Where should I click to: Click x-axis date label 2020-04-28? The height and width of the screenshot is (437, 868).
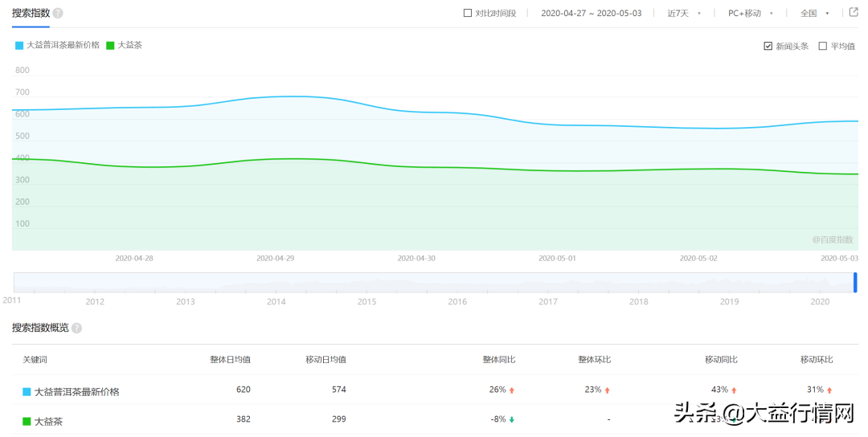[x=134, y=259]
